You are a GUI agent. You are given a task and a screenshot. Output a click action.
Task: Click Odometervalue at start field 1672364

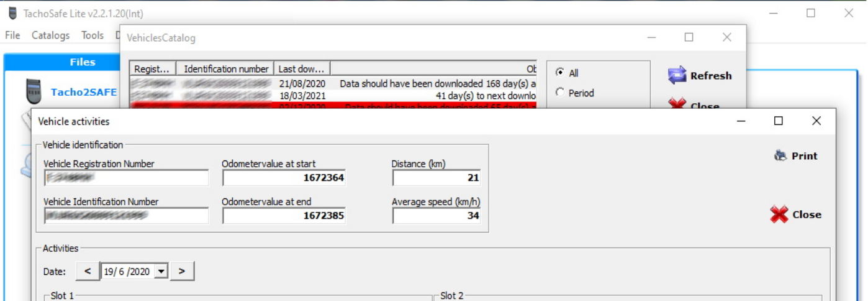284,178
